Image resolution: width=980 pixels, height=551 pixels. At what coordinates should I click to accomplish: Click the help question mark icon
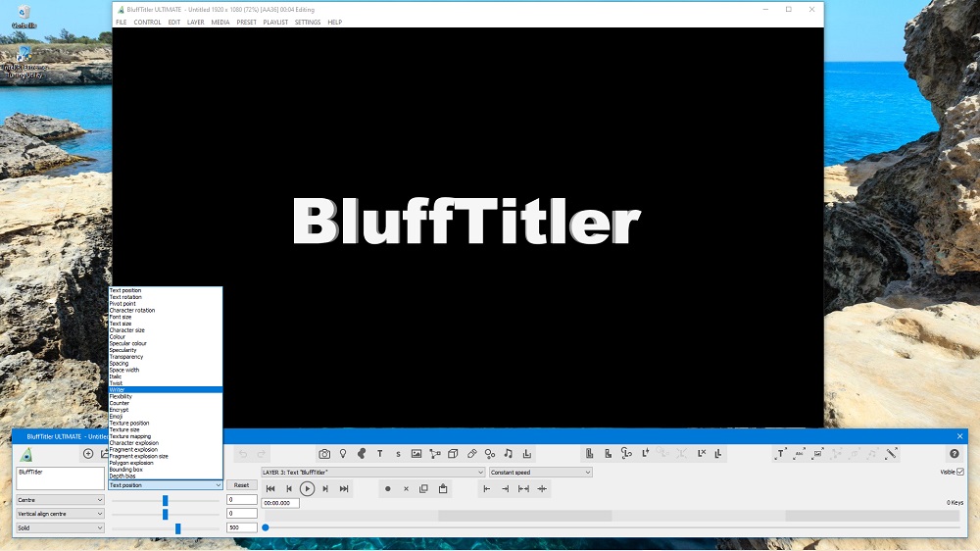tap(954, 454)
